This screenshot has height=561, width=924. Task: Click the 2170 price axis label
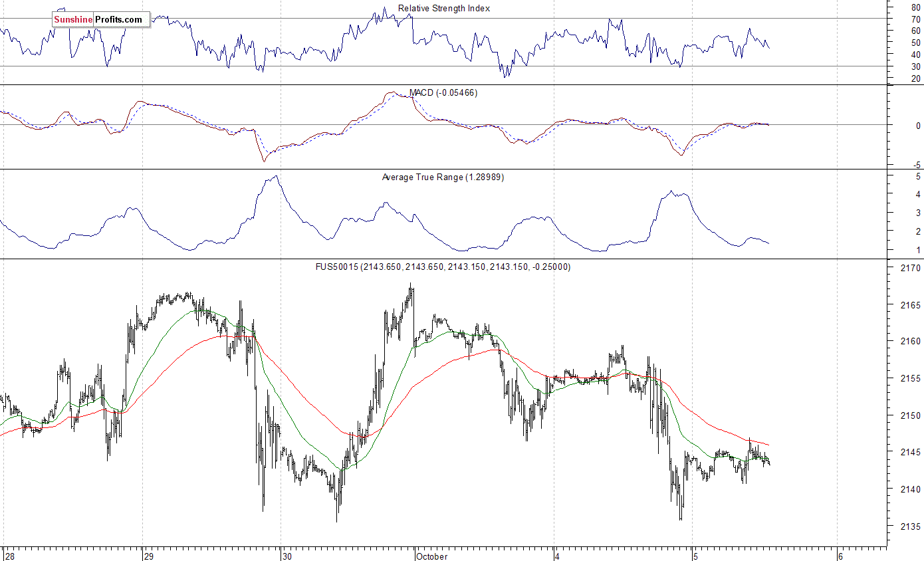click(x=911, y=268)
